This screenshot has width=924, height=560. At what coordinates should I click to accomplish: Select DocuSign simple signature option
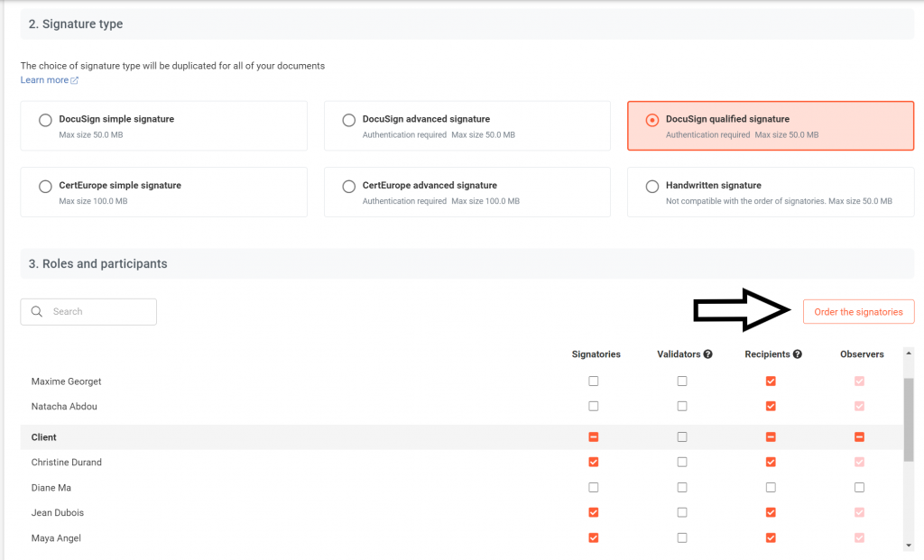pyautogui.click(x=45, y=120)
